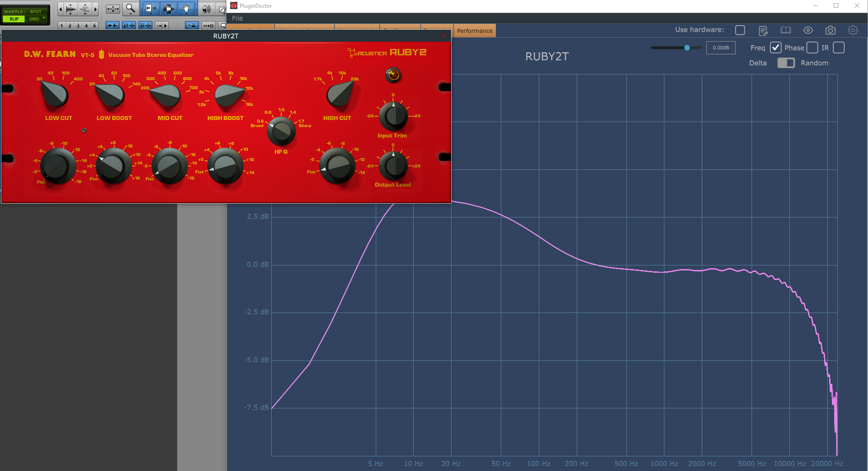Click horizontal zoom-in right arrow
Image resolution: width=868 pixels, height=471 pixels.
[x=95, y=9]
